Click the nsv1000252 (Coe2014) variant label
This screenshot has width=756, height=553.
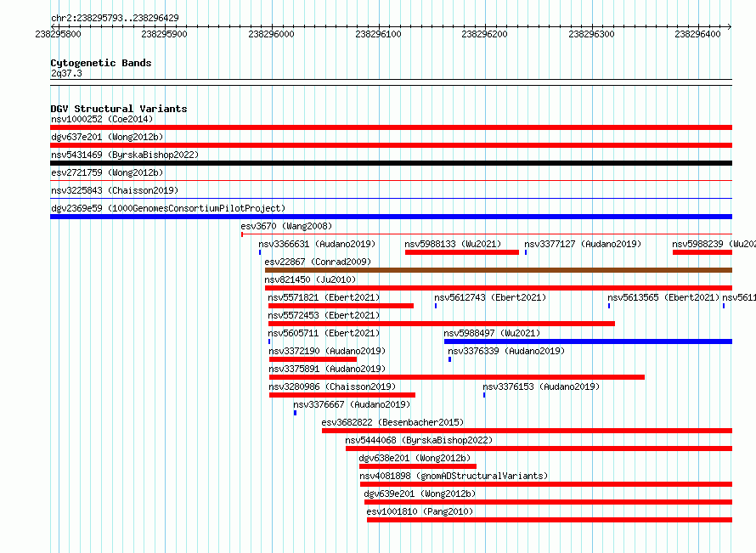click(102, 119)
